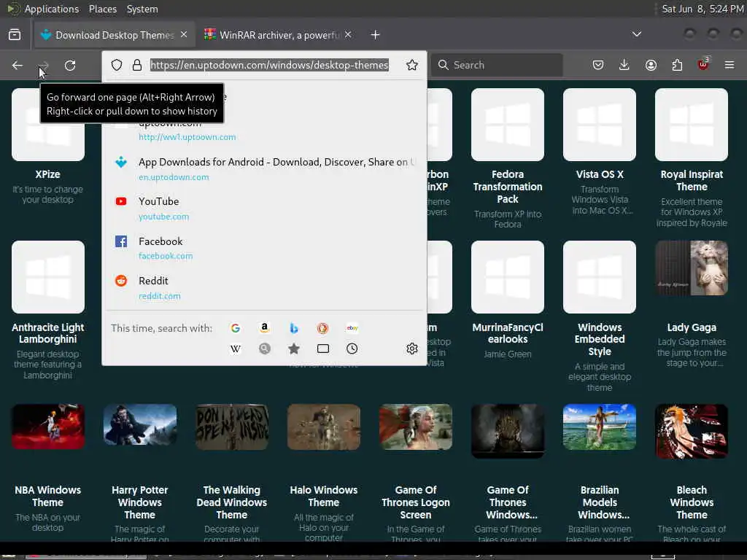747x560 pixels.
Task: Save page to Pocket
Action: coord(598,65)
